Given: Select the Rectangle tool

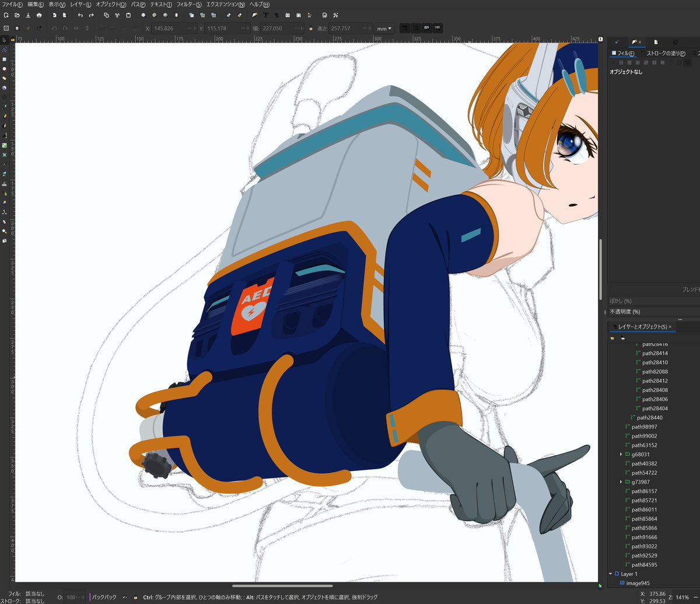Looking at the screenshot, I should click(x=4, y=60).
